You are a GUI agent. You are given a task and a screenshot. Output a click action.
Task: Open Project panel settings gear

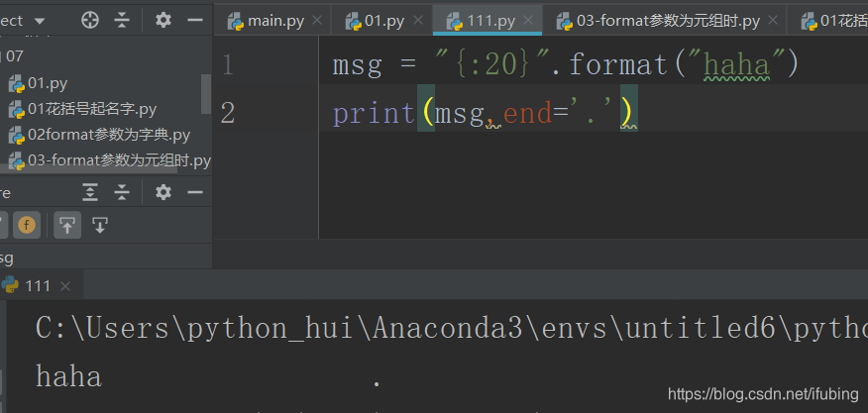click(163, 21)
